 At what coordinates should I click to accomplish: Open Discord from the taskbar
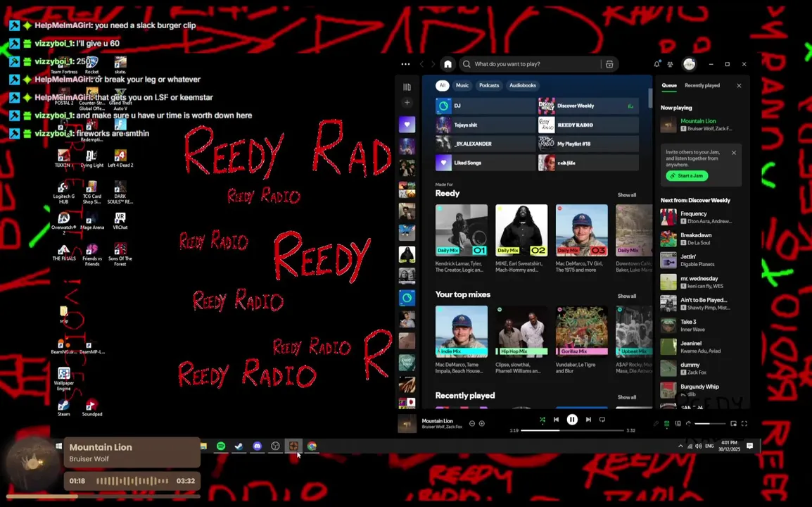point(258,446)
